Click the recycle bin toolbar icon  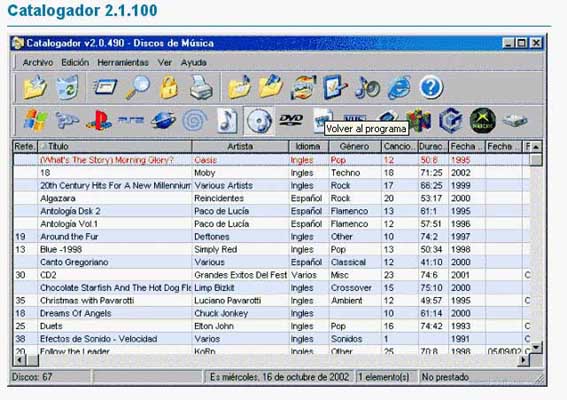tap(67, 88)
